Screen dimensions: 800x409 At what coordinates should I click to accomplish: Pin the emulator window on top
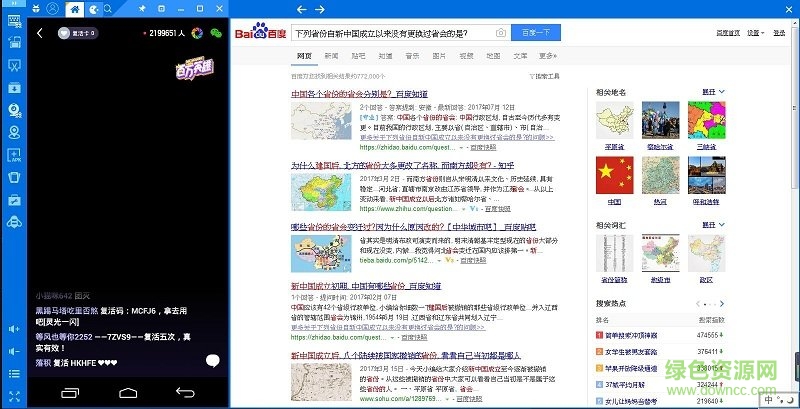[x=143, y=9]
